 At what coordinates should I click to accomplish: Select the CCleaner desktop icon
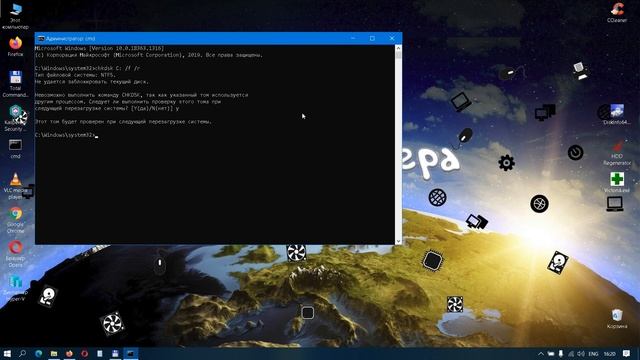coord(617,12)
